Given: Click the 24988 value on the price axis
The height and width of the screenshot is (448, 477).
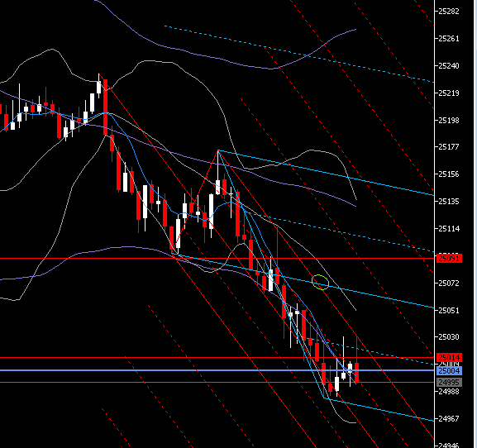Looking at the screenshot, I should coord(449,392).
